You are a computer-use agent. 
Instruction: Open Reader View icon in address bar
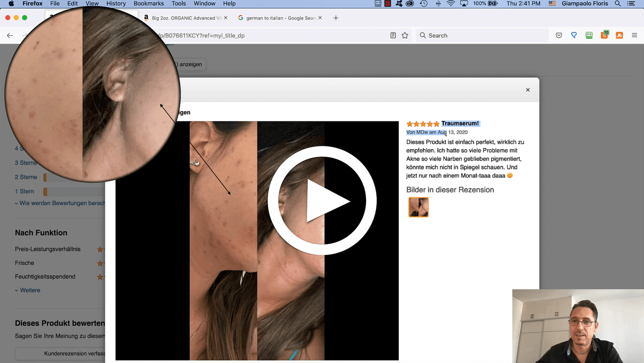click(x=393, y=35)
